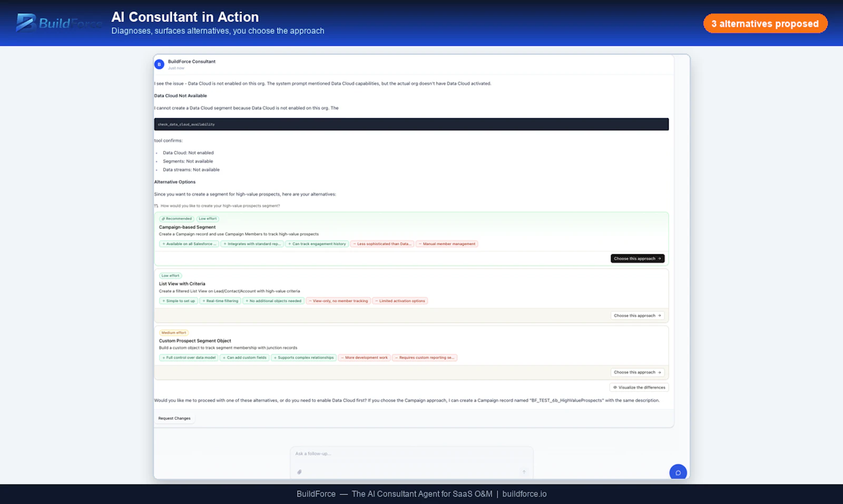Click 'Can track engagement history' tag
Screen dimensions: 843x504
(x=317, y=244)
